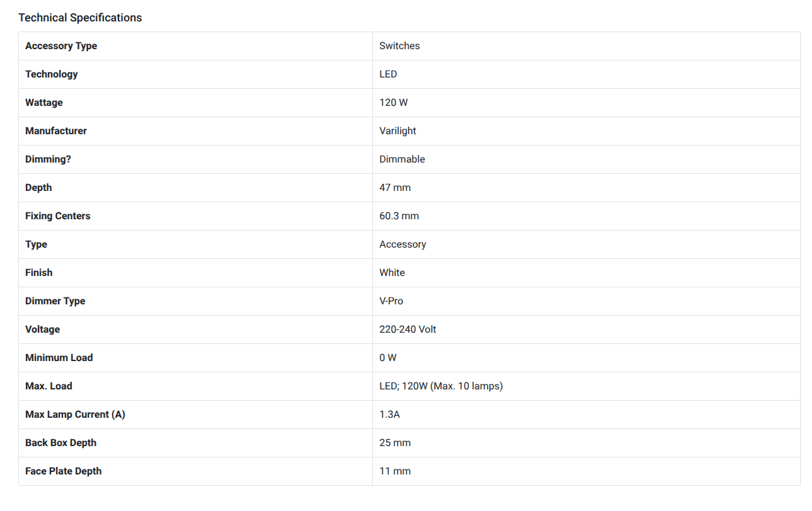Click the Dimming? row label

tap(48, 159)
